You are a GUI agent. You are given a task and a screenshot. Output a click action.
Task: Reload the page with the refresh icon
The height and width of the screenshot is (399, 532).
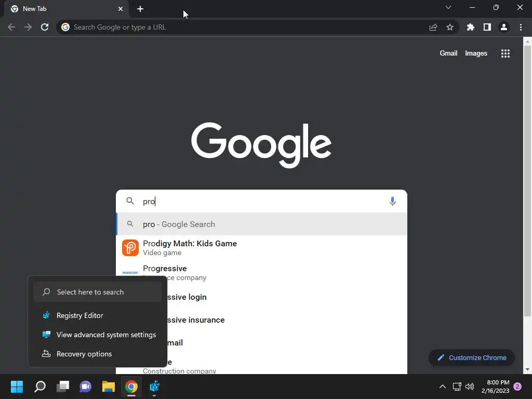coord(45,27)
